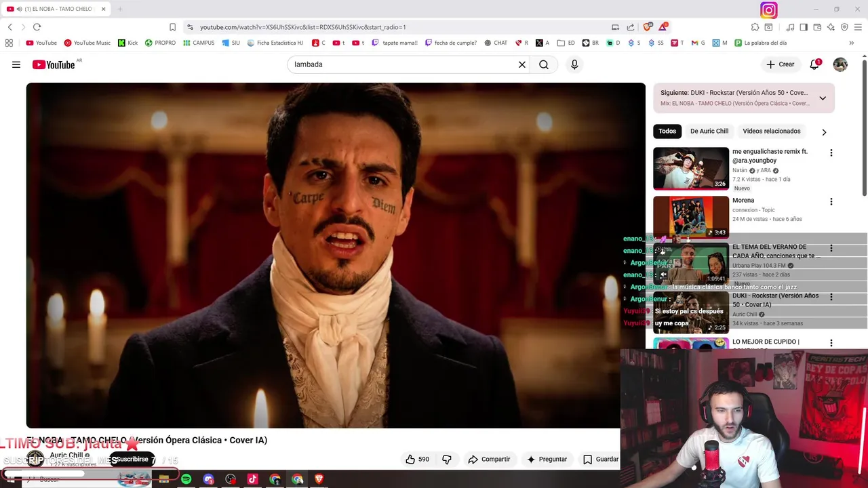This screenshot has height=488, width=868.
Task: Open the Morena video title
Action: 743,201
